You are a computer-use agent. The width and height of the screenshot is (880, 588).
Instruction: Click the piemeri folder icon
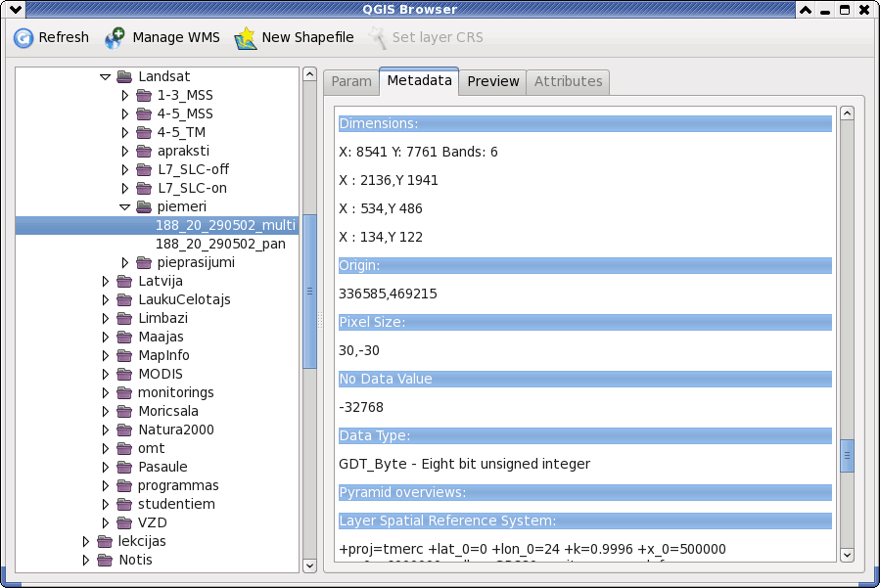tap(144, 206)
